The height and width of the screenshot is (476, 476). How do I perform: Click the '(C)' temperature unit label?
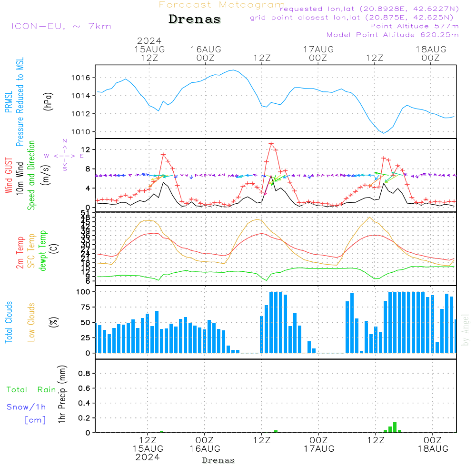click(54, 249)
